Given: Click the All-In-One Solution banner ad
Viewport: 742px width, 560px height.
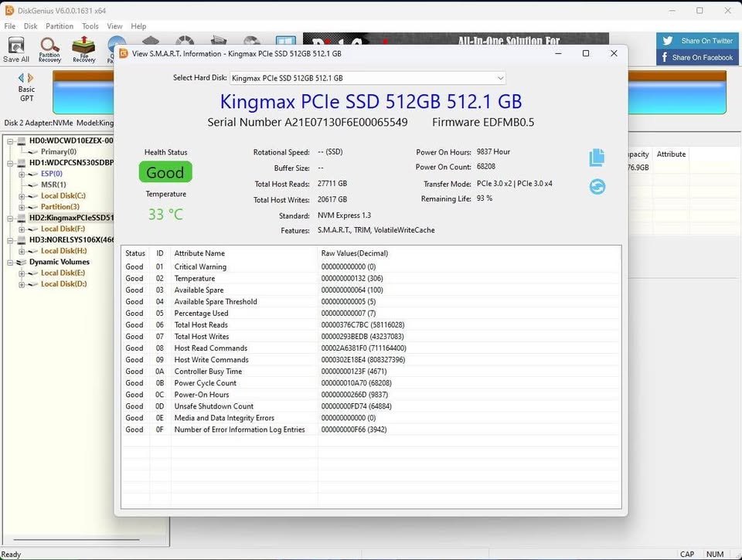Looking at the screenshot, I should (x=456, y=39).
